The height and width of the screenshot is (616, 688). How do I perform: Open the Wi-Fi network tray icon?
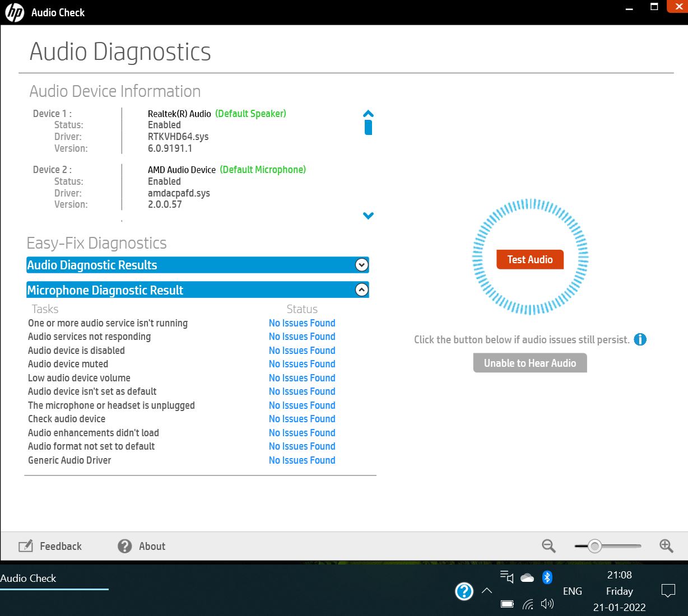pos(528,604)
